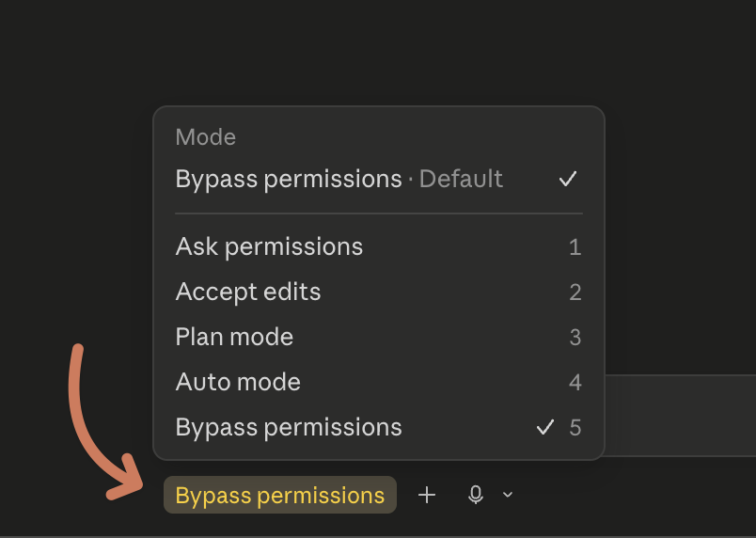Screen dimensions: 756x538
Task: Click the checkmark next to shortcut 5
Action: click(x=545, y=427)
